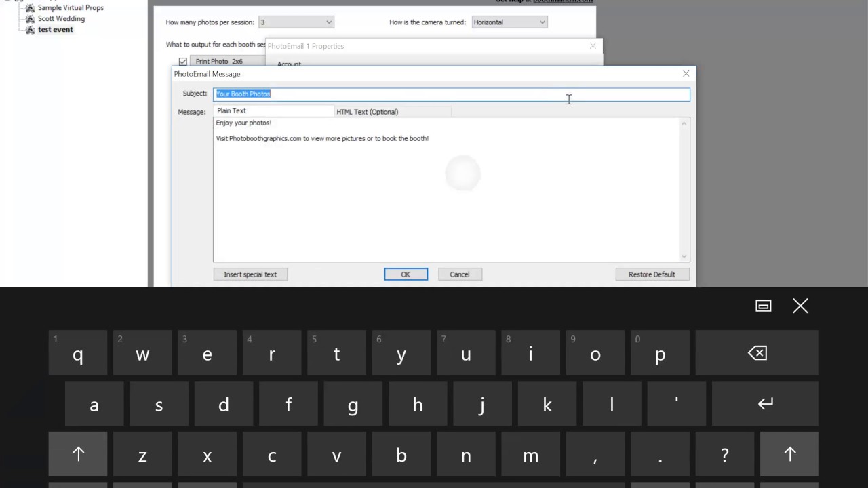868x488 pixels.
Task: Select test event in event tree
Action: click(56, 30)
